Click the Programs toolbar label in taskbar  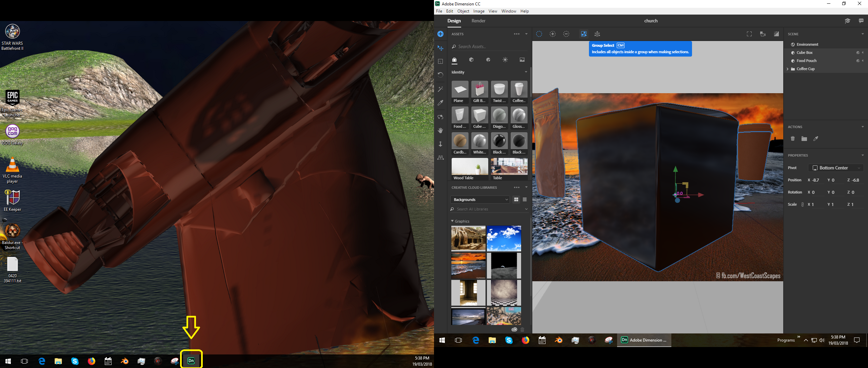click(786, 340)
